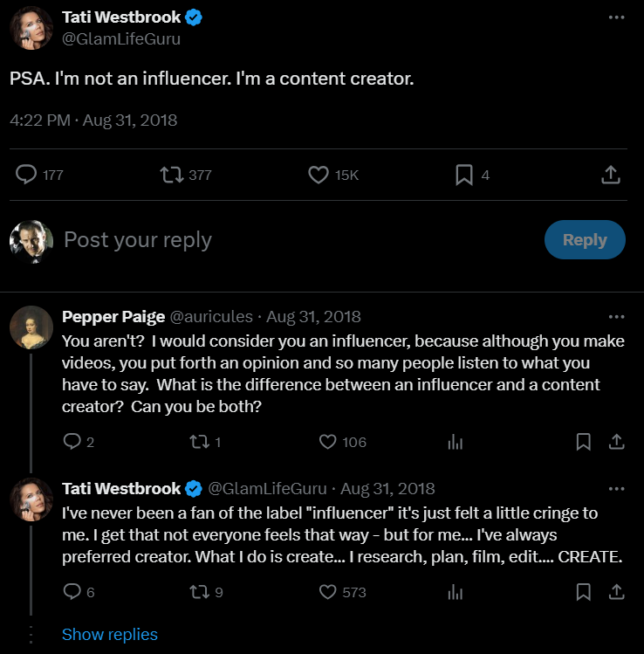Open more options on Pepper Paige's reply
Viewport: 644px width, 654px height.
click(616, 316)
